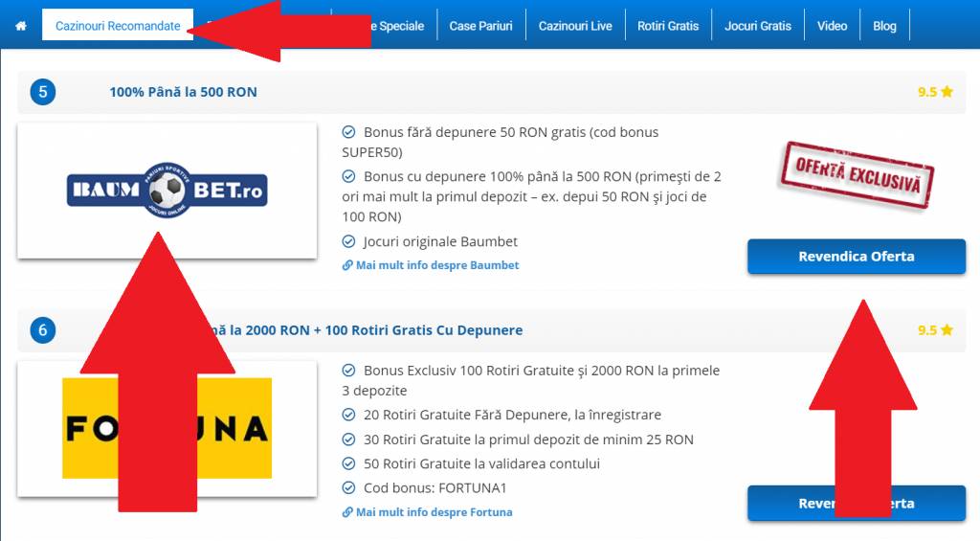Open the home icon in the navigation bar

(x=21, y=26)
